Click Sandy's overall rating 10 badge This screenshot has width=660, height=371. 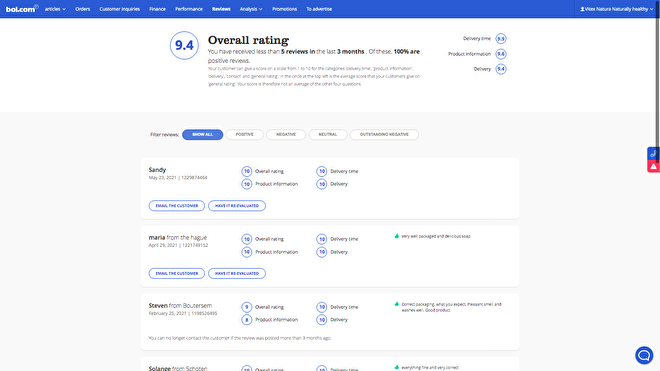247,171
